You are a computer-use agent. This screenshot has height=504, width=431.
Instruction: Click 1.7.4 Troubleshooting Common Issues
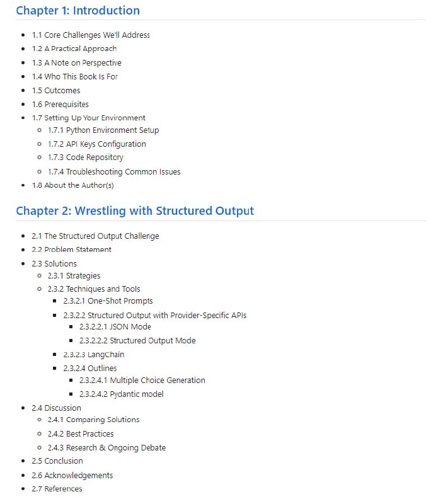click(x=113, y=172)
